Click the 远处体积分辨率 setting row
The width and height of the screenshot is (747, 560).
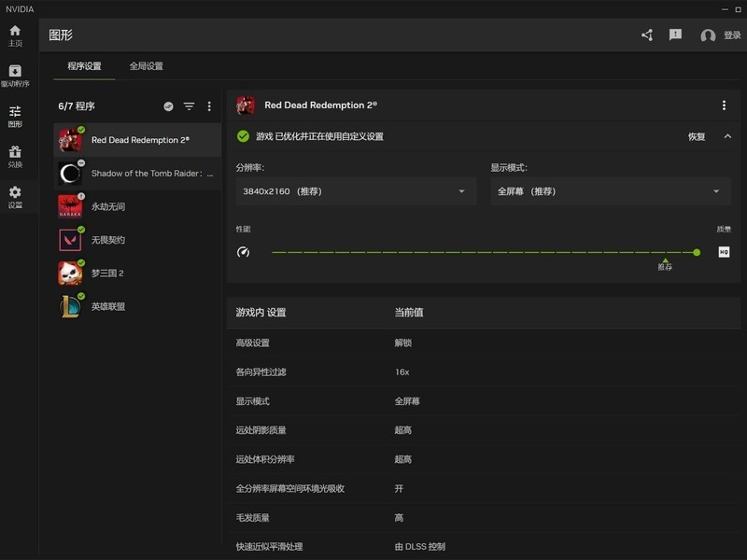(x=483, y=459)
